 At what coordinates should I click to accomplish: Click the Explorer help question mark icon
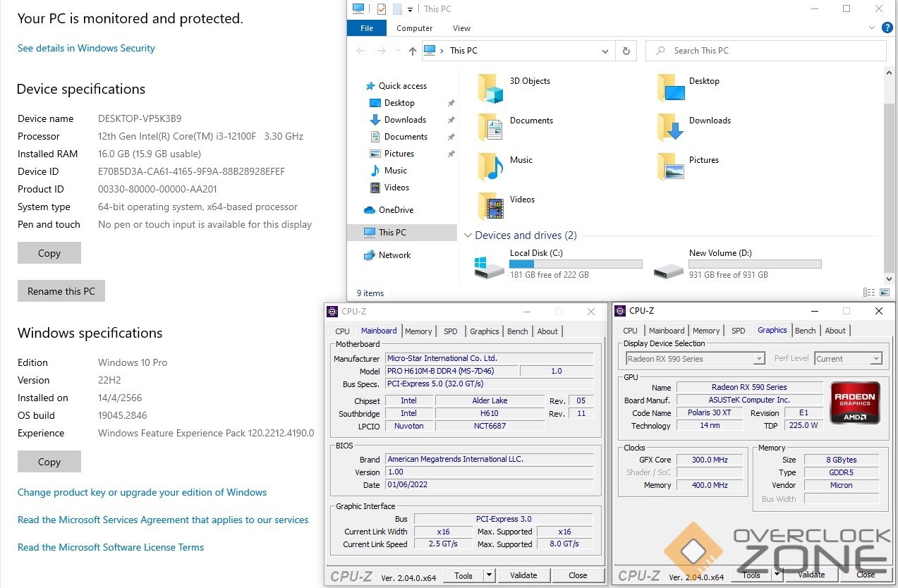click(x=887, y=28)
